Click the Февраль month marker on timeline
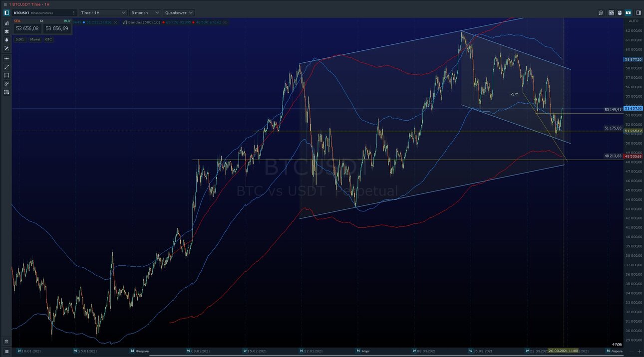 coord(140,351)
